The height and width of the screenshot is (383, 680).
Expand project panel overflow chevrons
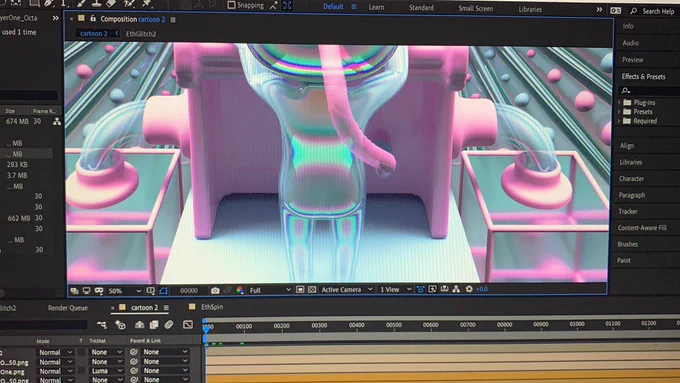(56, 18)
